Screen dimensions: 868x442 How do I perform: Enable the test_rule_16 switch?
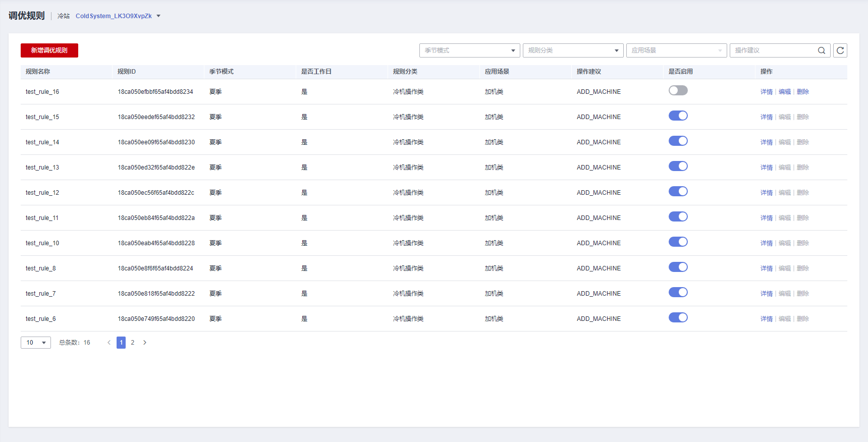point(678,90)
